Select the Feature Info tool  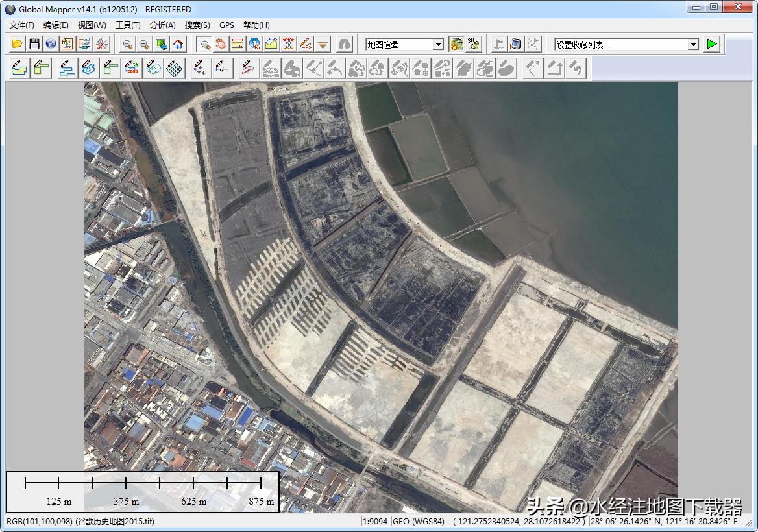254,44
